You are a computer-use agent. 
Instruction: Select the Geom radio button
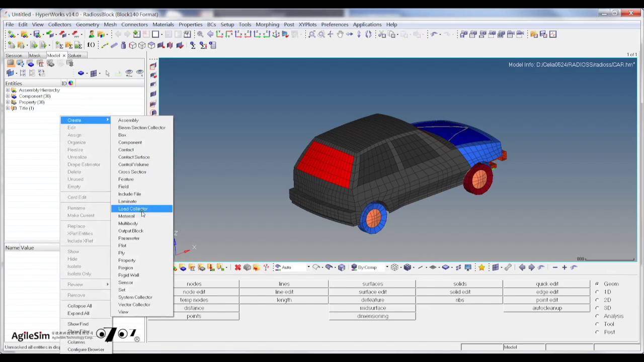pyautogui.click(x=597, y=284)
